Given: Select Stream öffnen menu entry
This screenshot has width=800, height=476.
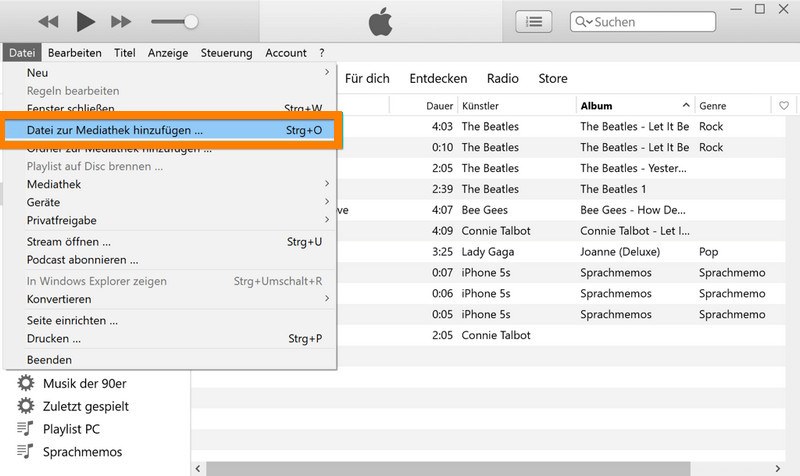Looking at the screenshot, I should tap(170, 241).
